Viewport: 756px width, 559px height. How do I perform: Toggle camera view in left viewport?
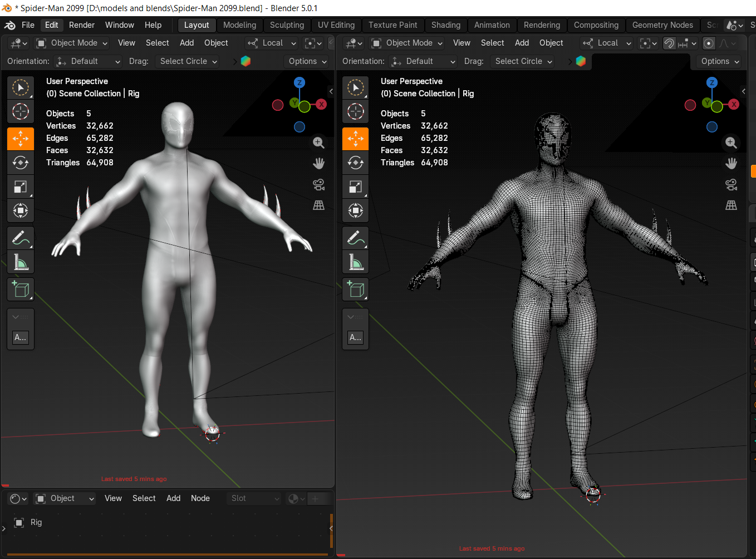coord(319,184)
